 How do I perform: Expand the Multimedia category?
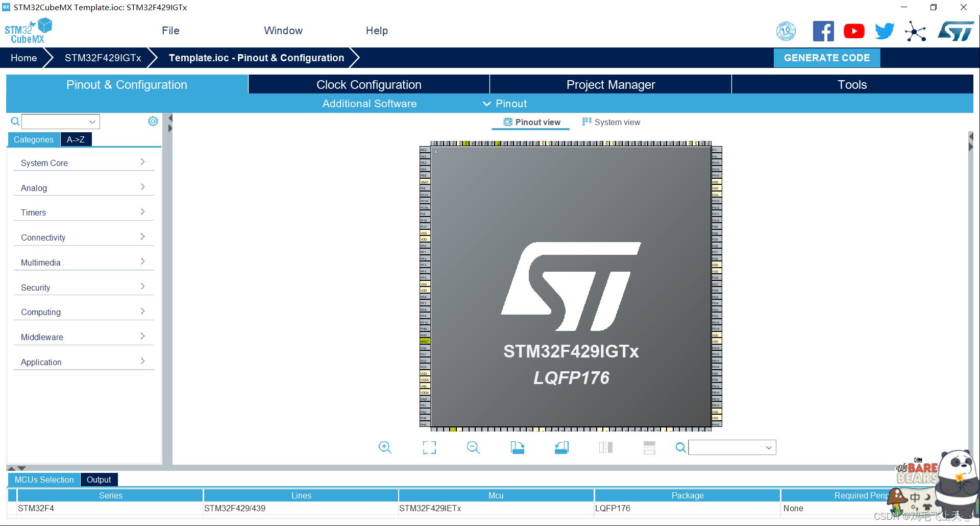pyautogui.click(x=83, y=262)
